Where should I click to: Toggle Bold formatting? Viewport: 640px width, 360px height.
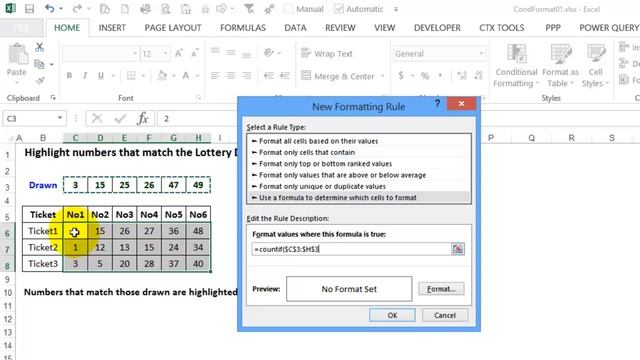pyautogui.click(x=69, y=76)
